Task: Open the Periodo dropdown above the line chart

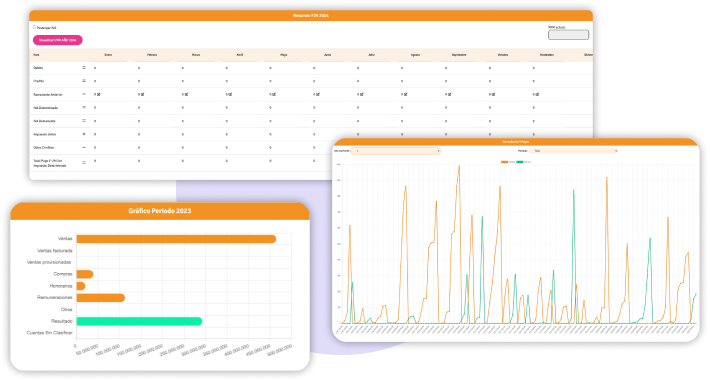Action: [x=573, y=151]
